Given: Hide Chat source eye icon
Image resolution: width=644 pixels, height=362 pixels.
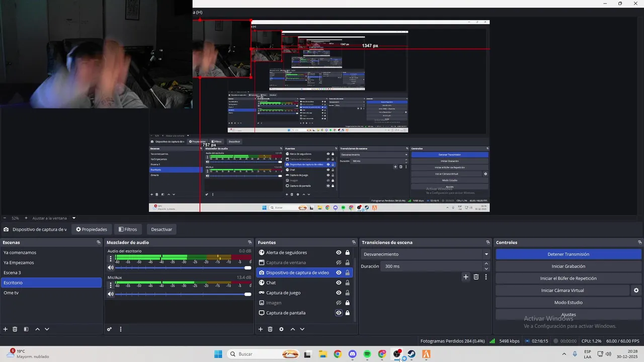Looking at the screenshot, I should pos(339,283).
